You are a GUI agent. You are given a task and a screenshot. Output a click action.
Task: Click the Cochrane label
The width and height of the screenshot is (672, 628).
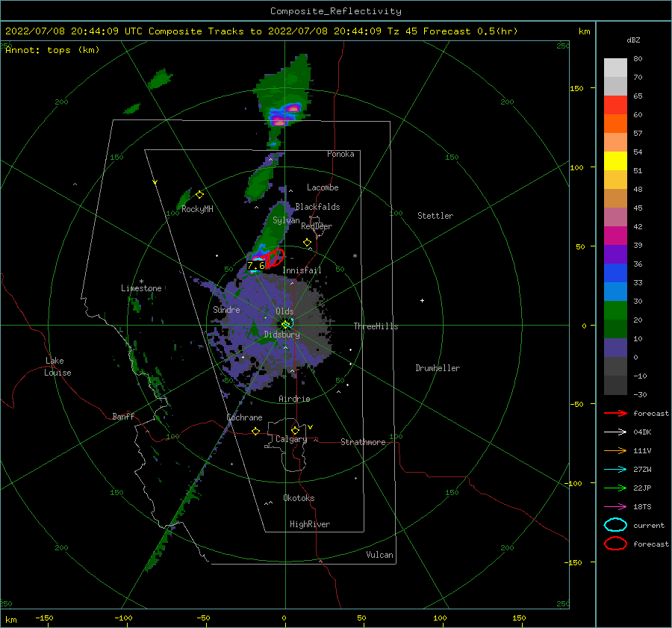[x=244, y=417]
